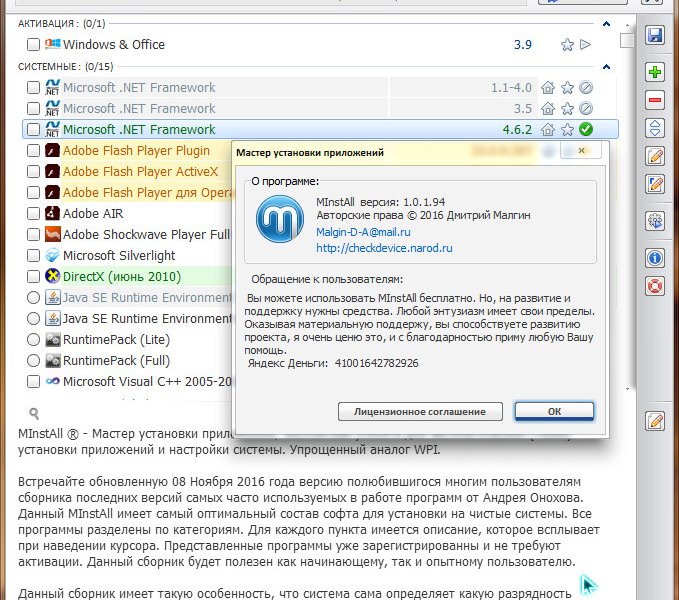
Task: Click home icon for .NET Framework 1.1-4.0
Action: 548,87
